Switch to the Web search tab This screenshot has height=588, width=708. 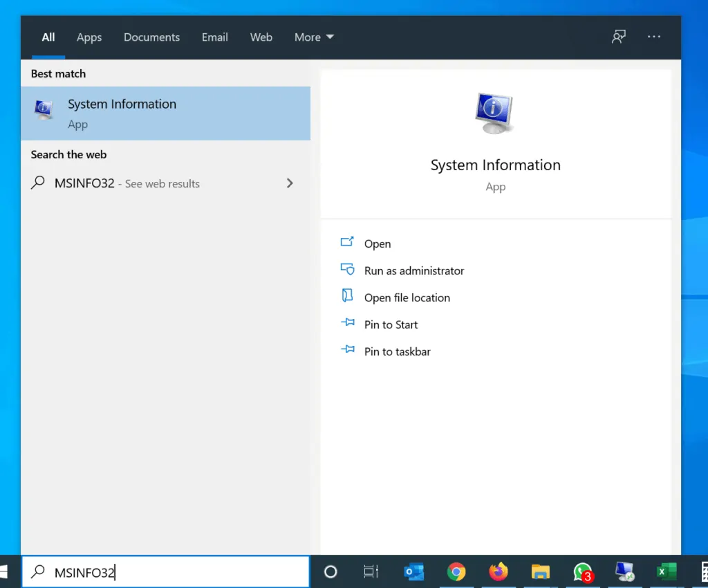tap(261, 37)
